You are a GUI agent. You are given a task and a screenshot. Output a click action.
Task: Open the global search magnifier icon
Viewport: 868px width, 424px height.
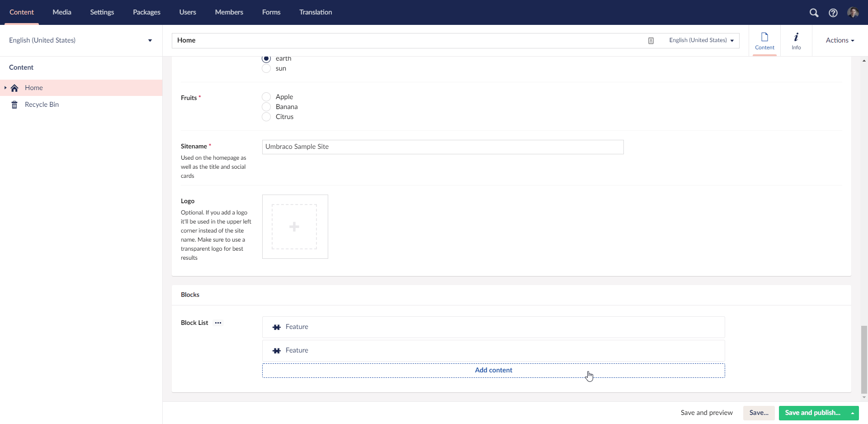coord(814,13)
